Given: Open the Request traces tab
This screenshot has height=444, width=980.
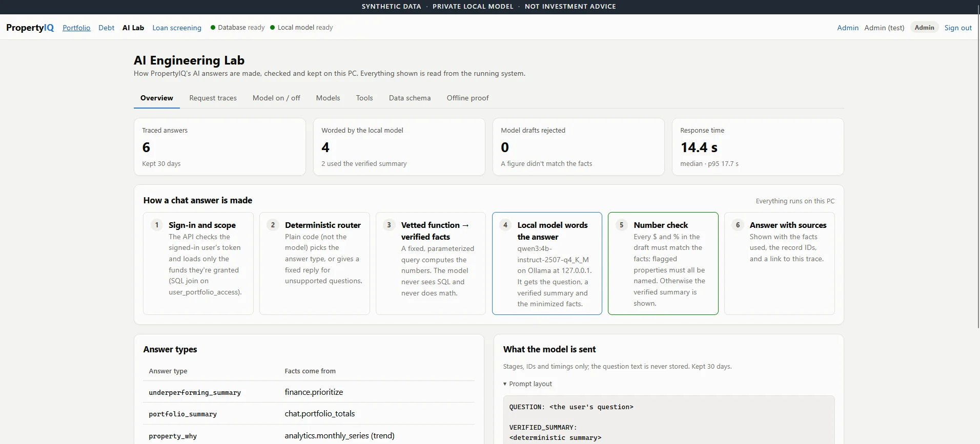Looking at the screenshot, I should [213, 98].
